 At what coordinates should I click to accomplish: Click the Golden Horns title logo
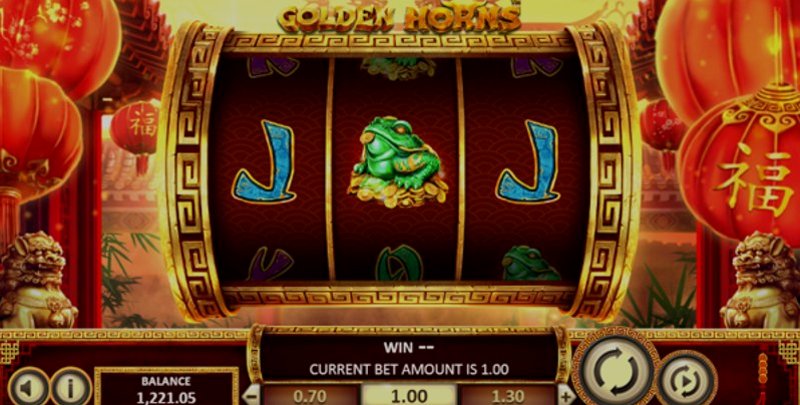[400, 17]
